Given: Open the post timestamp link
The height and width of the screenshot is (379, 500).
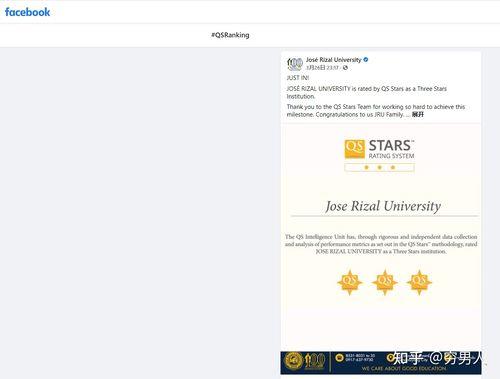Looking at the screenshot, I should pos(322,68).
